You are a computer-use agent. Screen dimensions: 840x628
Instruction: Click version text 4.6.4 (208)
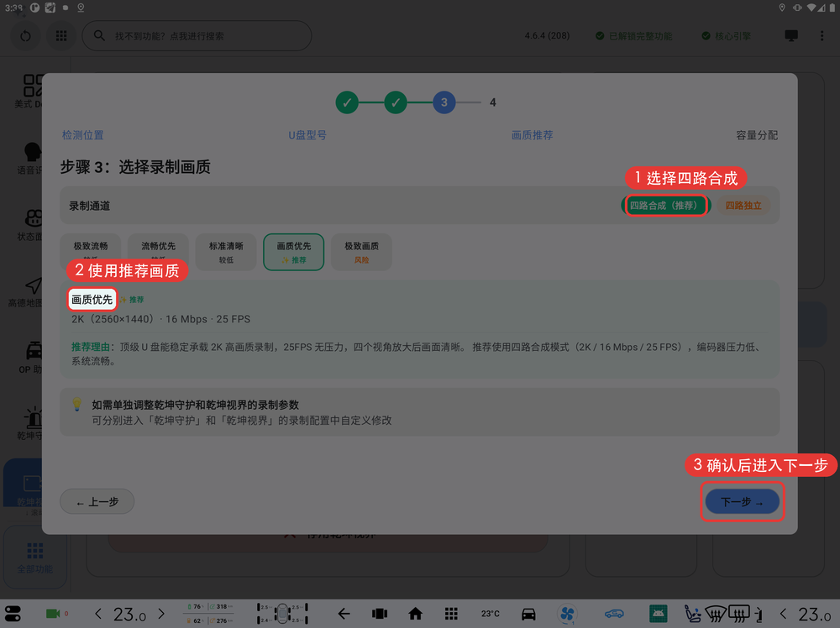coord(547,36)
